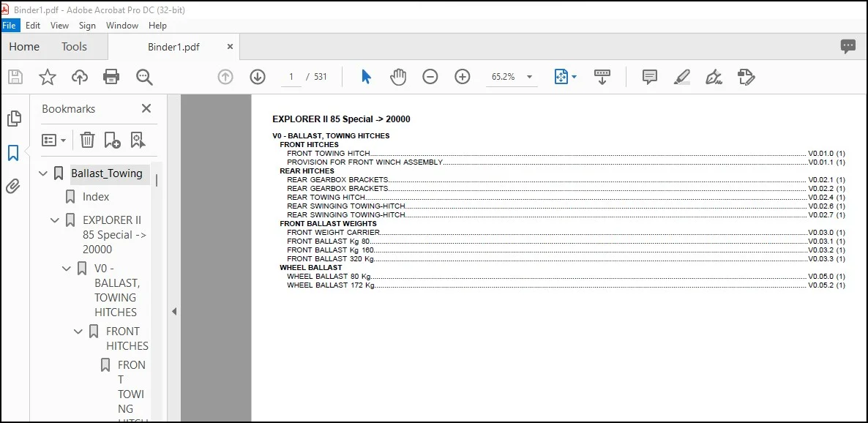The width and height of the screenshot is (868, 423).
Task: Click the 65.2% zoom value field
Action: [504, 77]
